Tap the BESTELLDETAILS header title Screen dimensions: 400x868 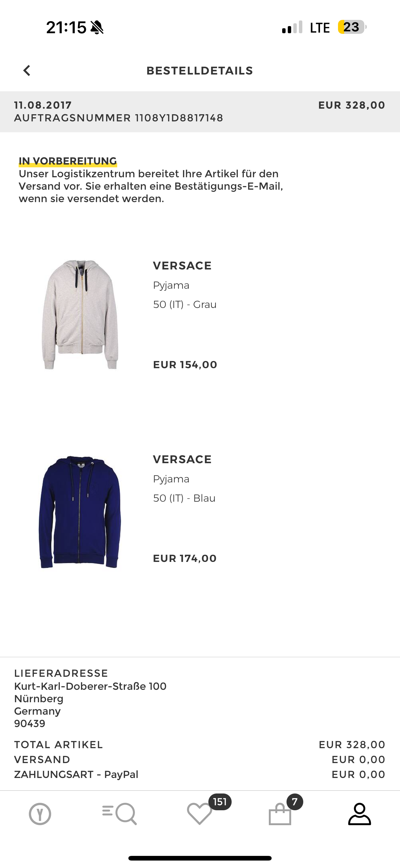[200, 71]
